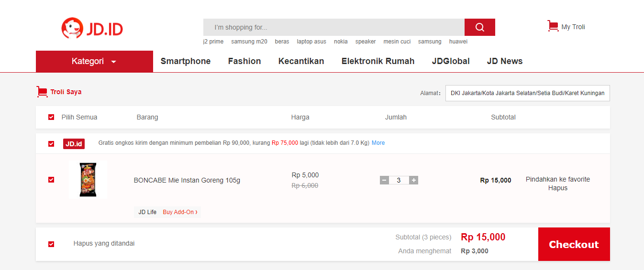This screenshot has width=644, height=270.
Task: Click the Rp 5,000 price text
Action: click(x=305, y=175)
